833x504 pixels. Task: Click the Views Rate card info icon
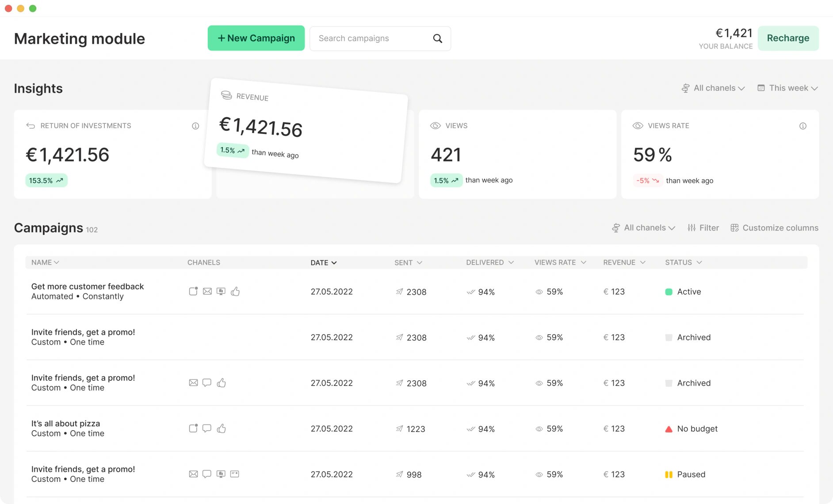point(802,126)
